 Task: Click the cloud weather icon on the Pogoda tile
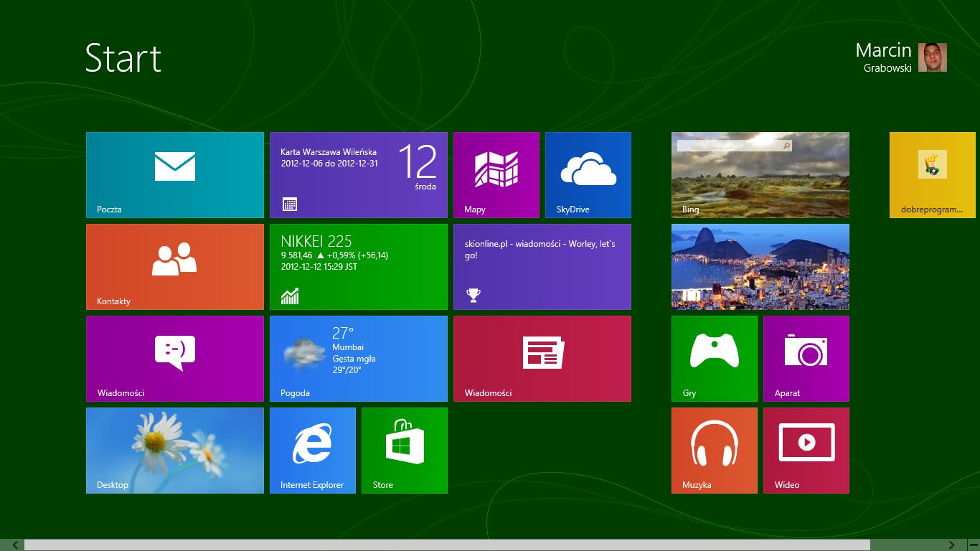click(x=303, y=354)
